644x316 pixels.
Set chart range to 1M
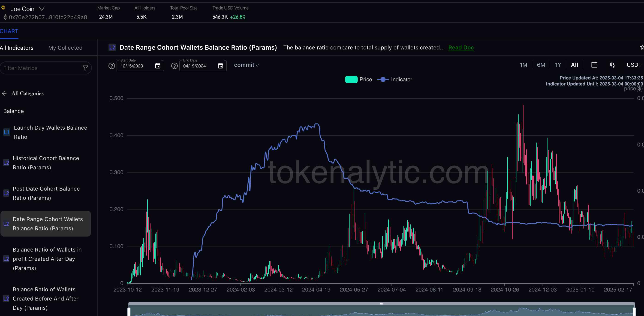523,65
